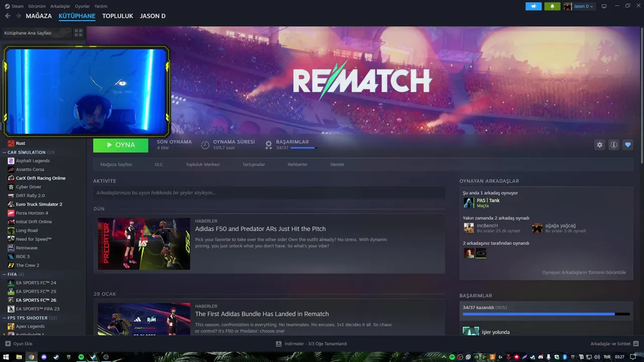Click the activity comment input field
This screenshot has width=644, height=362.
coord(269,193)
